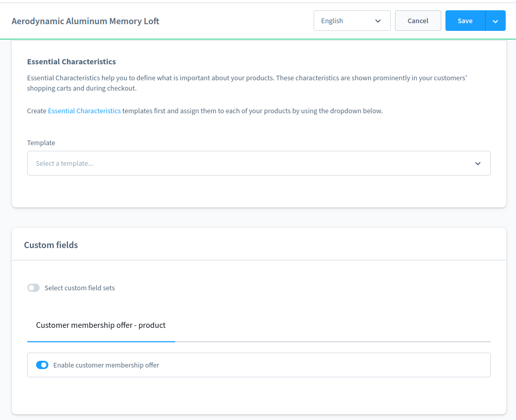Expand the Save options arrow
Viewport: 516px width, 420px height.
(x=495, y=21)
